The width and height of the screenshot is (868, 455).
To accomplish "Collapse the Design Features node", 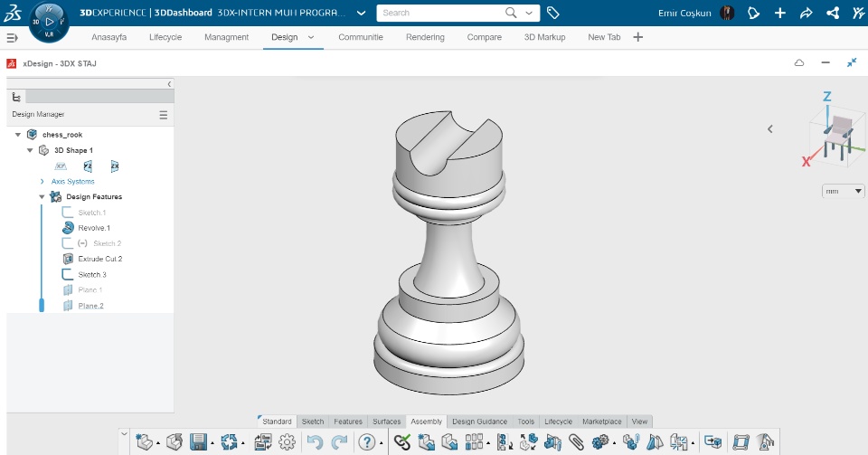I will [42, 196].
